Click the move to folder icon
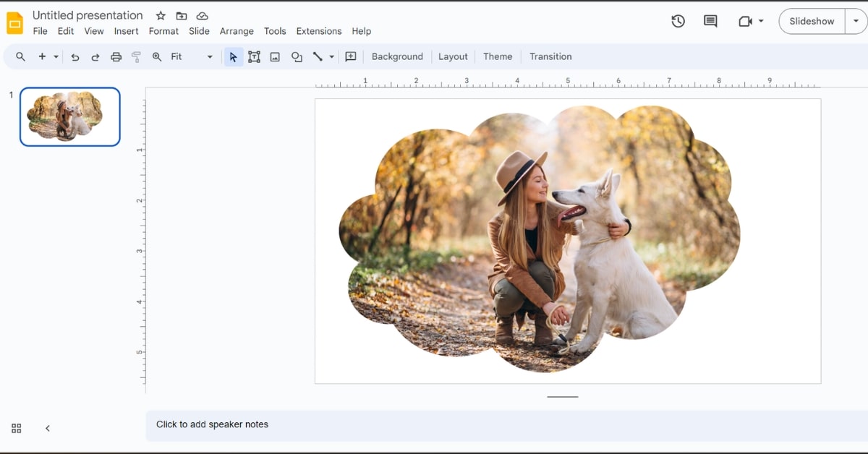This screenshot has height=454, width=868. (x=182, y=15)
